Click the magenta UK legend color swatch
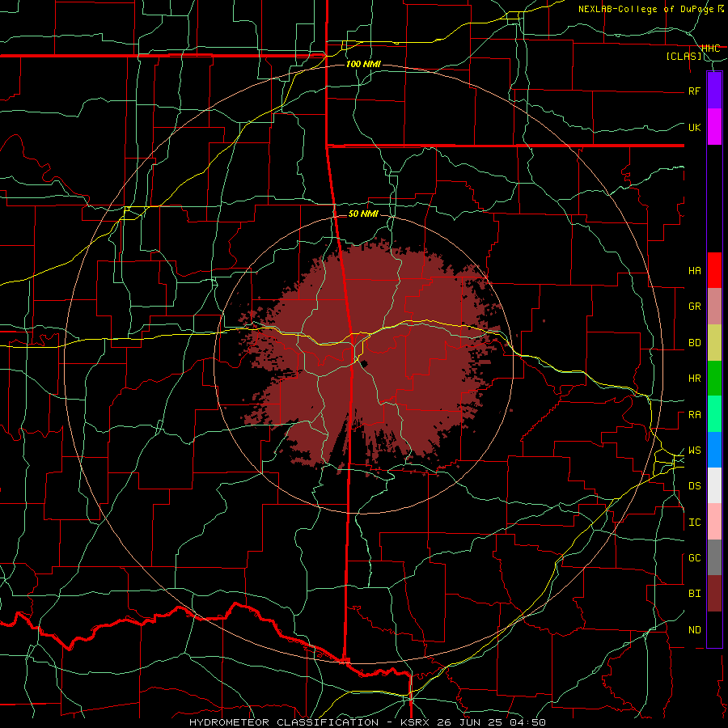Screen dimensions: 728x728 point(714,127)
